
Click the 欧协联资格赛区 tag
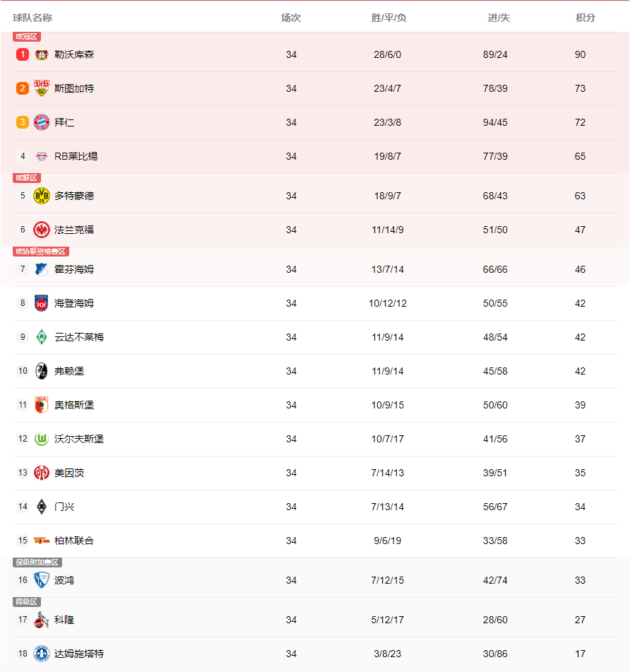coord(41,252)
